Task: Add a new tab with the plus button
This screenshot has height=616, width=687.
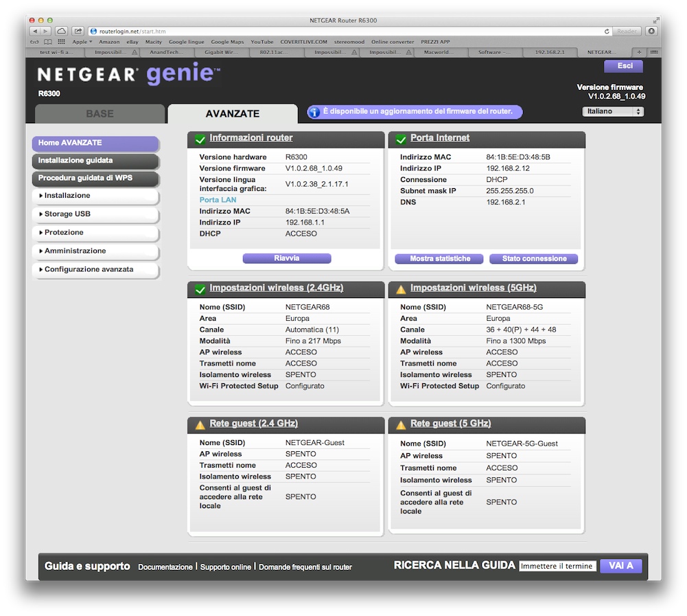Action: (639, 52)
